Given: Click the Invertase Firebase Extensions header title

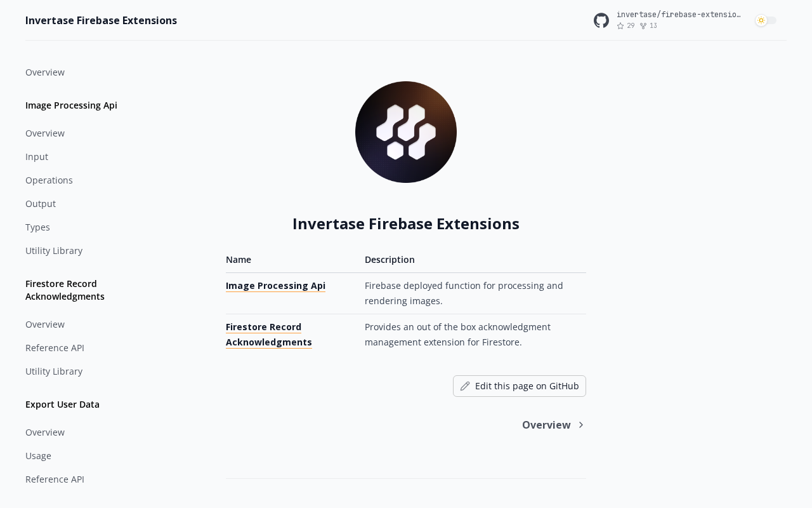Looking at the screenshot, I should pos(101,20).
